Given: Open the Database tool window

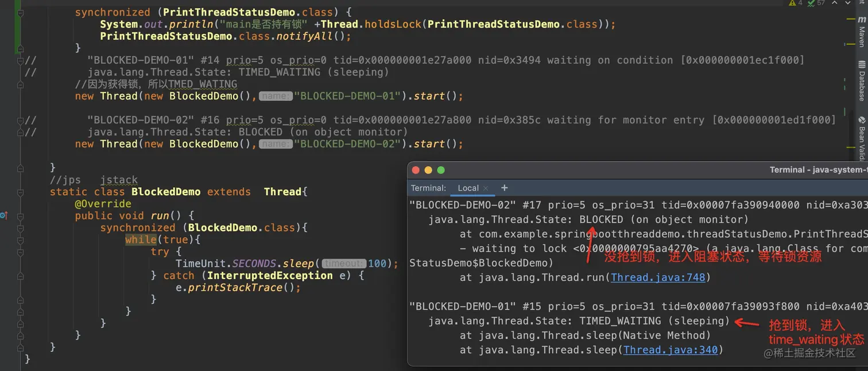Looking at the screenshot, I should point(862,80).
